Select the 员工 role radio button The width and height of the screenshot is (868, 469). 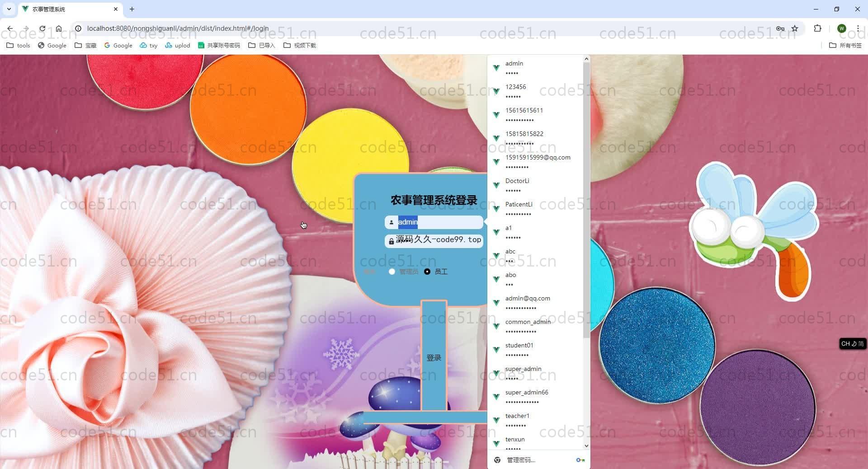(x=427, y=272)
